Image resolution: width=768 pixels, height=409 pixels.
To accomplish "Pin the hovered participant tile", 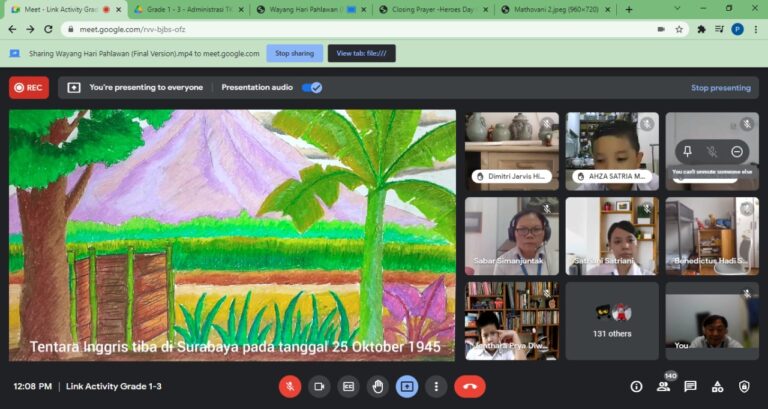I will [x=688, y=151].
